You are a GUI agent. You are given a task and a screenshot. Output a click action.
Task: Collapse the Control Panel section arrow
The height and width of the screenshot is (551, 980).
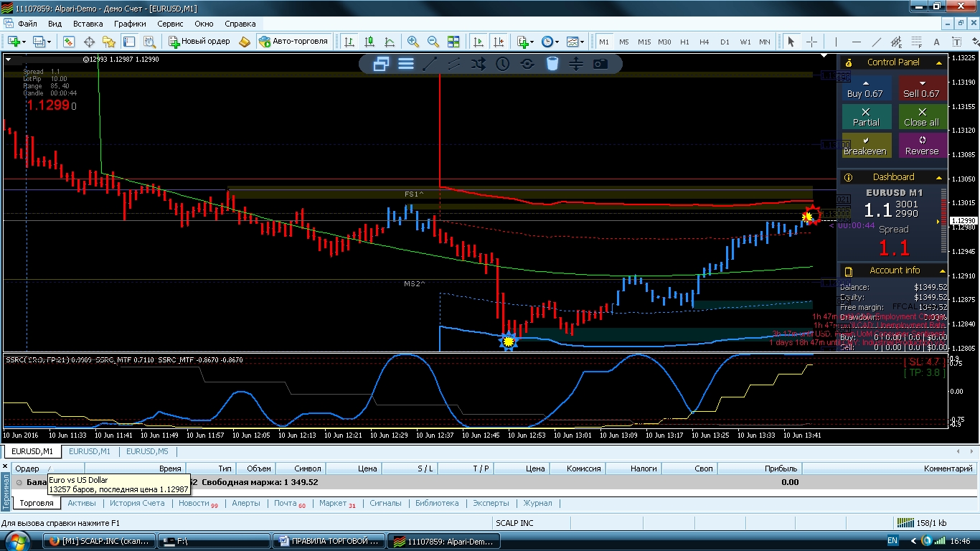coord(939,63)
